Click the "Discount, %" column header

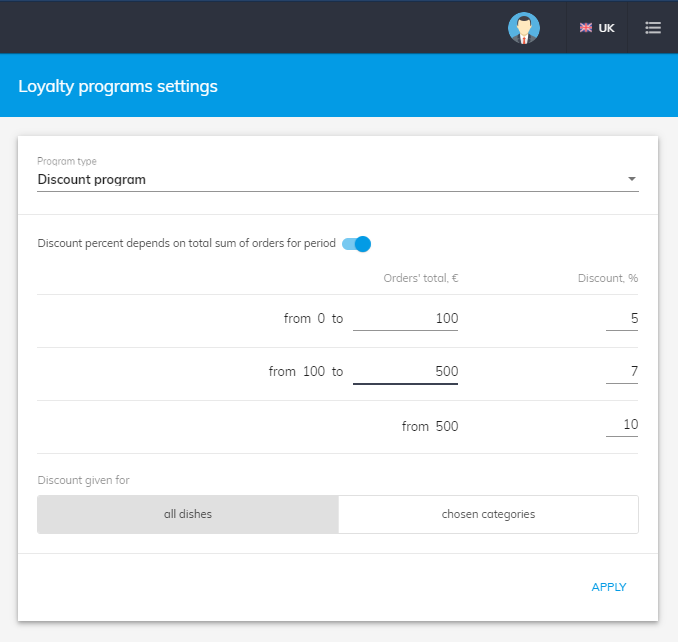coord(608,278)
